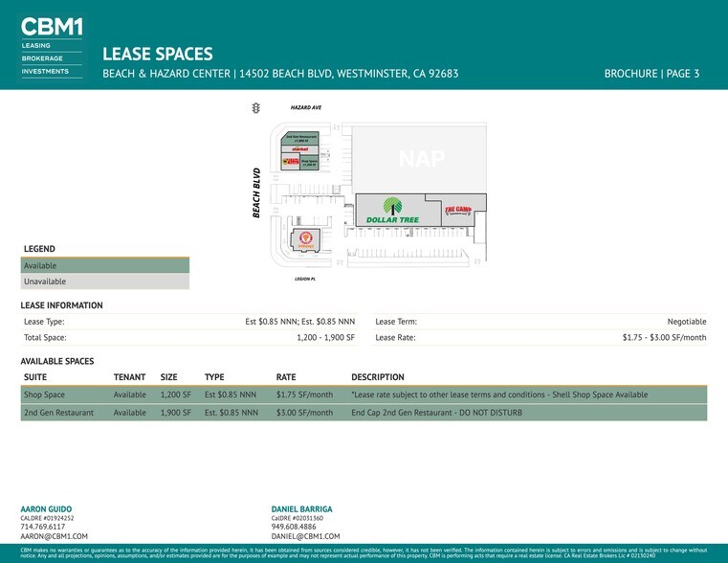Click the Shop Space suite cell

[44, 394]
